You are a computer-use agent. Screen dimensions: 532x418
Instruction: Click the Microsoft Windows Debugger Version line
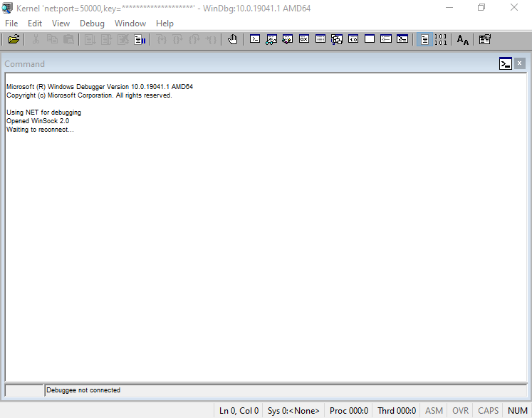[100, 86]
